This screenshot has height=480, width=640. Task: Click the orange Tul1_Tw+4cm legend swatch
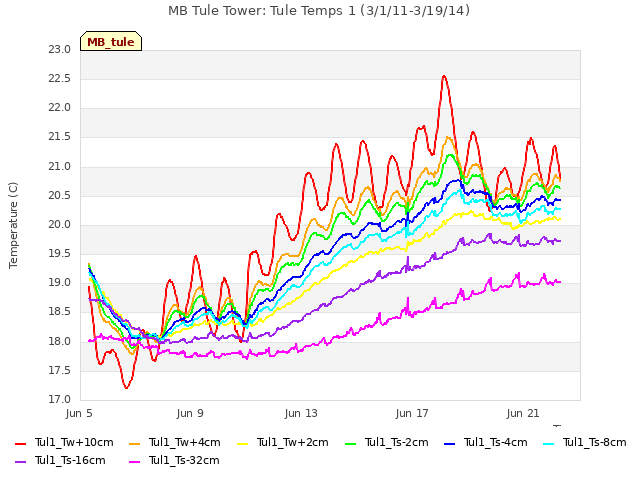[134, 444]
